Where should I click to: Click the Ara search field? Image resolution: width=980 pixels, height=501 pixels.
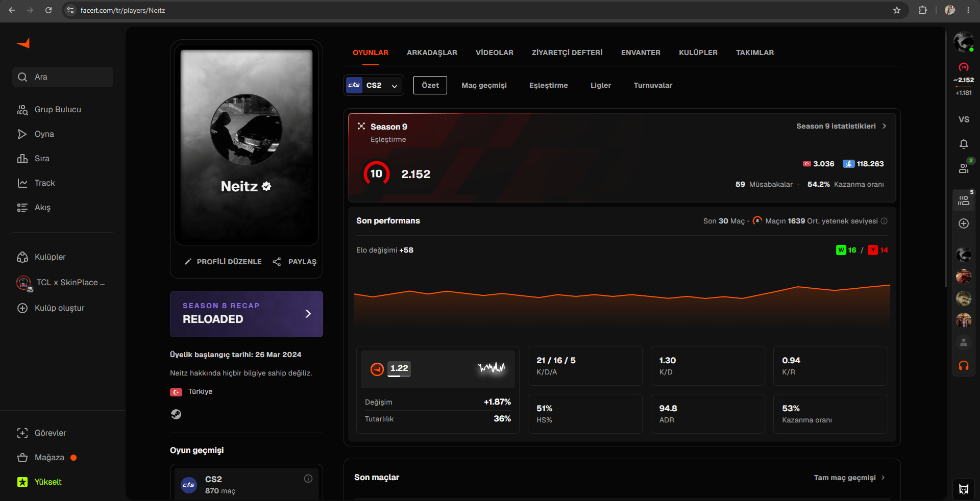(63, 77)
